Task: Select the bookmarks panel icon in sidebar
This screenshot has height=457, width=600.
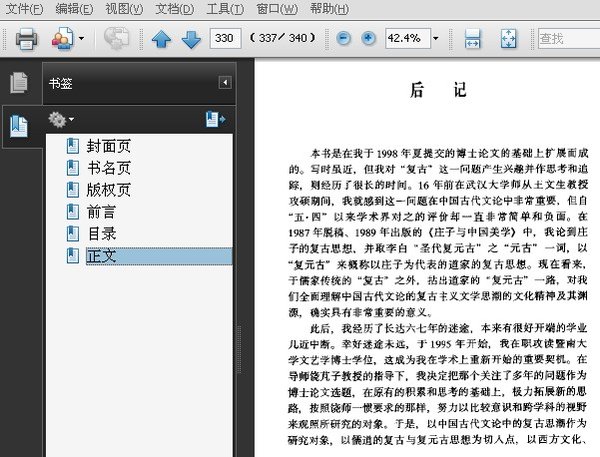Action: (x=19, y=126)
